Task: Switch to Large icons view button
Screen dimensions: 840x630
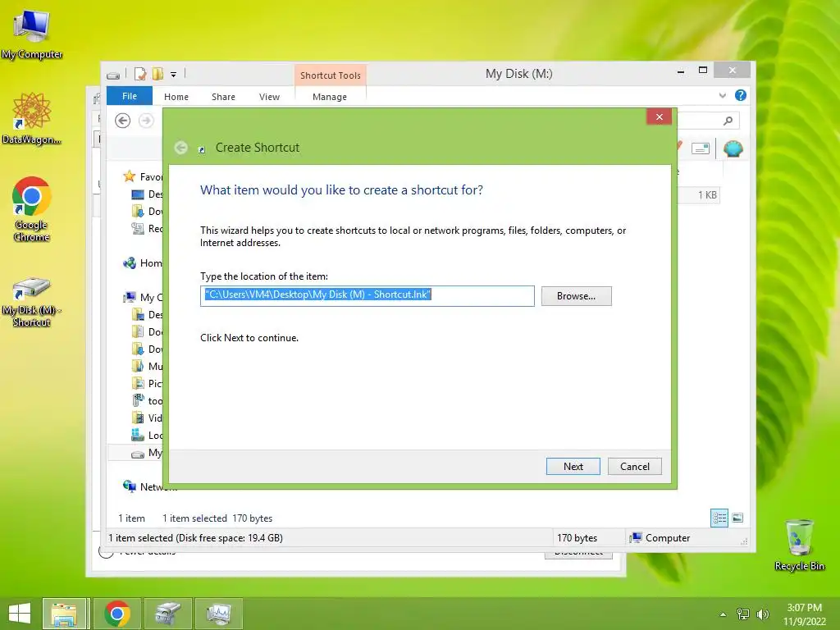Action: pos(737,518)
